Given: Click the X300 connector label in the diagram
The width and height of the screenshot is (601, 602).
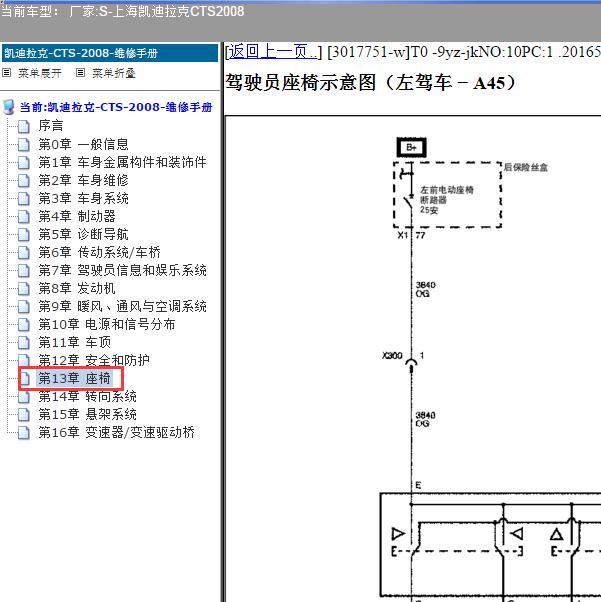Looking at the screenshot, I should pos(392,356).
